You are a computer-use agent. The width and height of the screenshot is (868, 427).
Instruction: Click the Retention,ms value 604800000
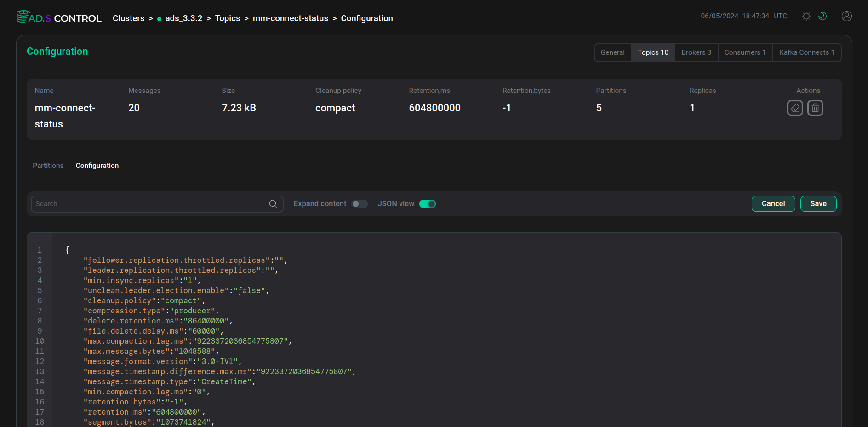coord(434,108)
